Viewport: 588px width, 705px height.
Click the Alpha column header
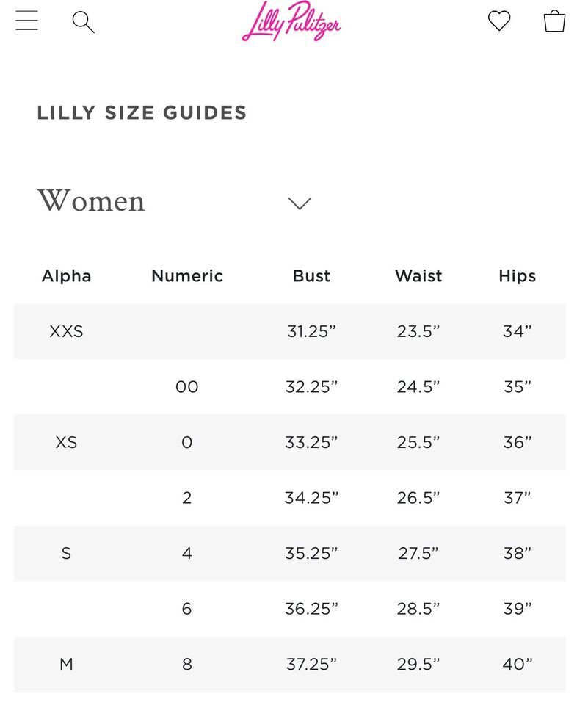coord(67,275)
